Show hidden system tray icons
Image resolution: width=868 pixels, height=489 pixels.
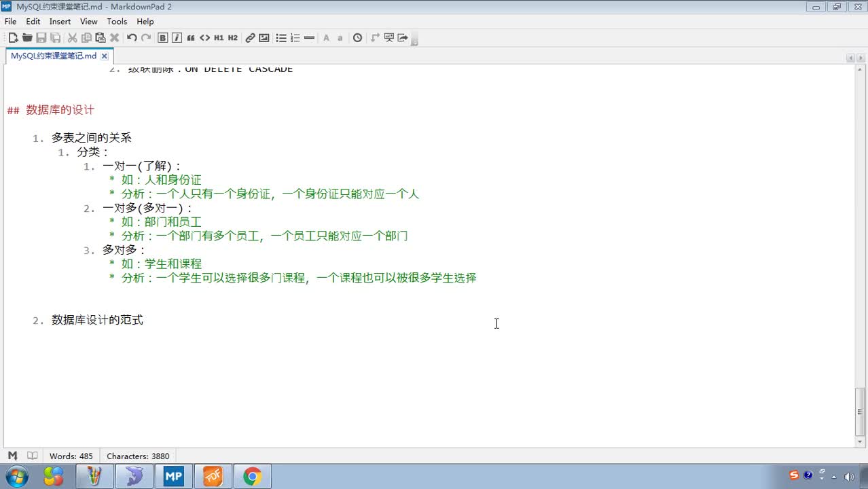834,477
